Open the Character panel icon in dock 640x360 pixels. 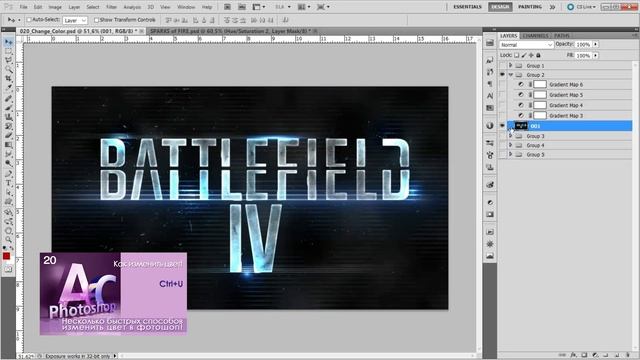click(490, 96)
